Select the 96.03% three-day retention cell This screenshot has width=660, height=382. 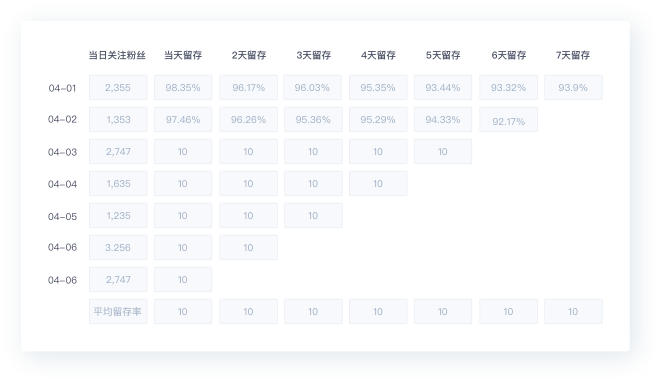coord(312,88)
